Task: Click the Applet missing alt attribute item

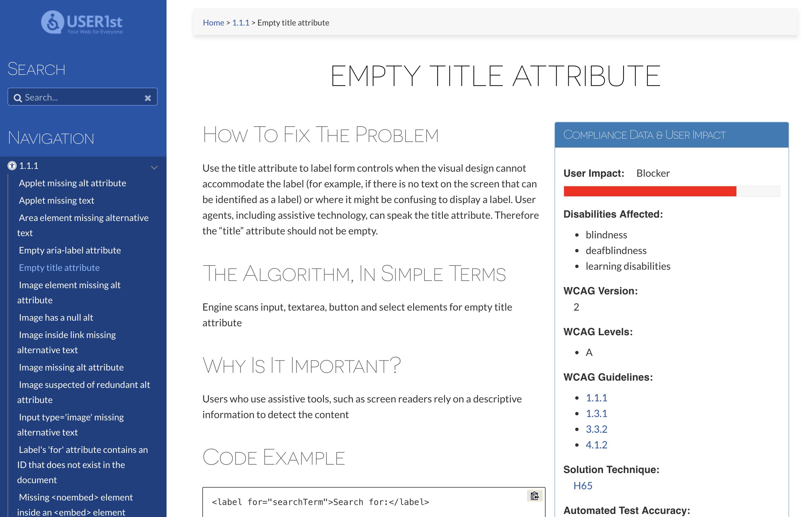Action: (x=73, y=183)
